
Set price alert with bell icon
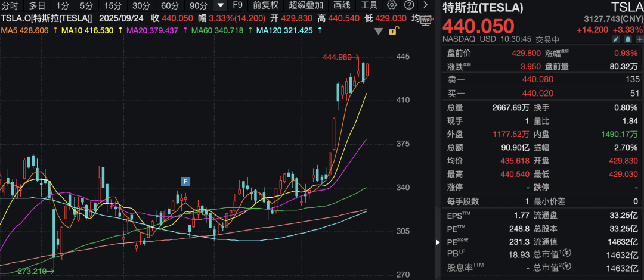(x=627, y=39)
